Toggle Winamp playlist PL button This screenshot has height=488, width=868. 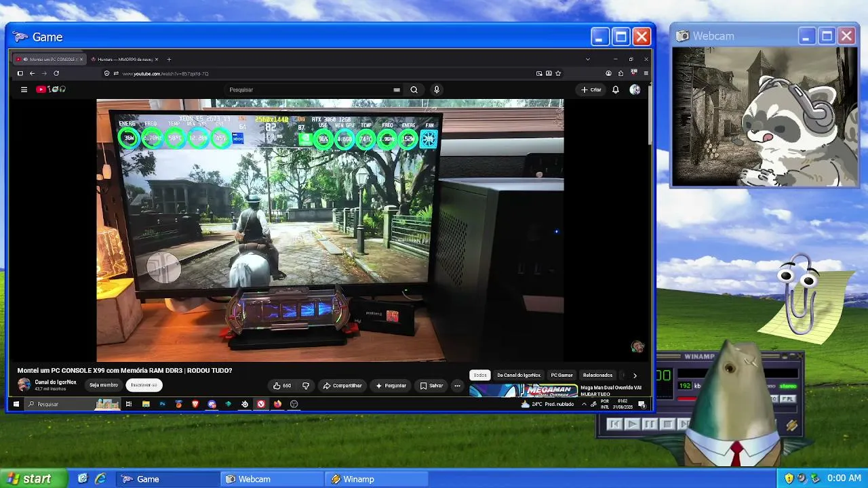point(787,399)
